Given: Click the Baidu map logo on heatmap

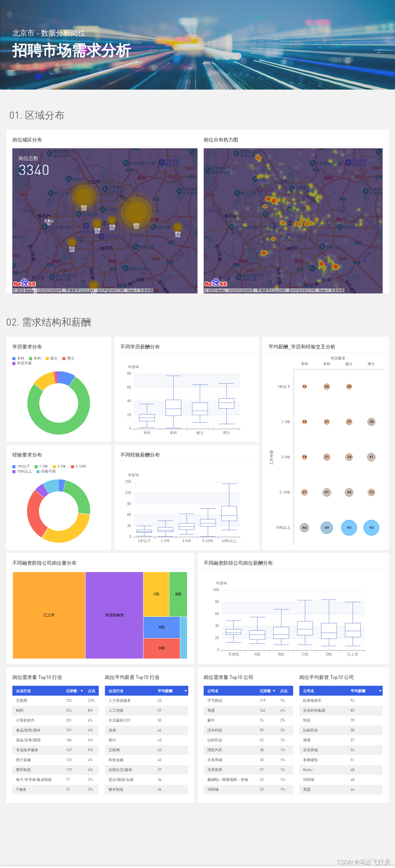Looking at the screenshot, I should click(215, 283).
